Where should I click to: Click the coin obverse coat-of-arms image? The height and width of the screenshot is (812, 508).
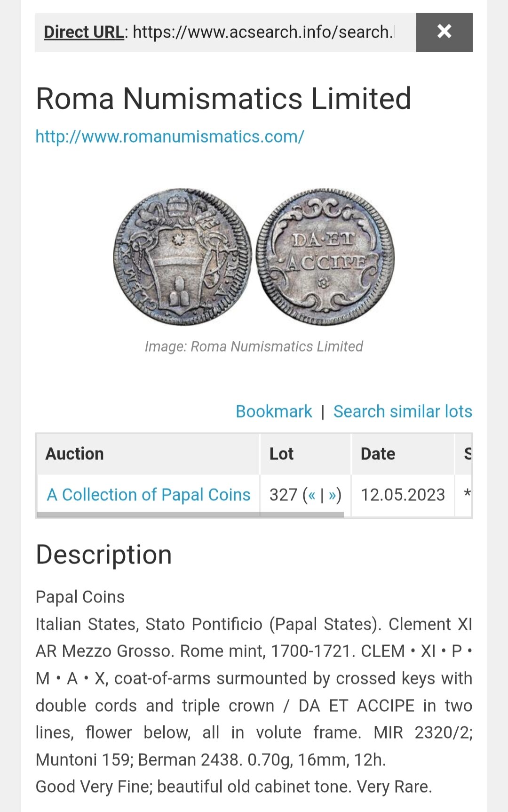coord(183,257)
